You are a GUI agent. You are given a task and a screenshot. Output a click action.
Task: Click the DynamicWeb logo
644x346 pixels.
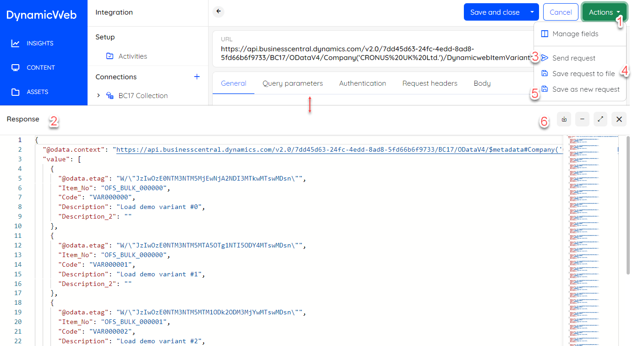point(41,15)
